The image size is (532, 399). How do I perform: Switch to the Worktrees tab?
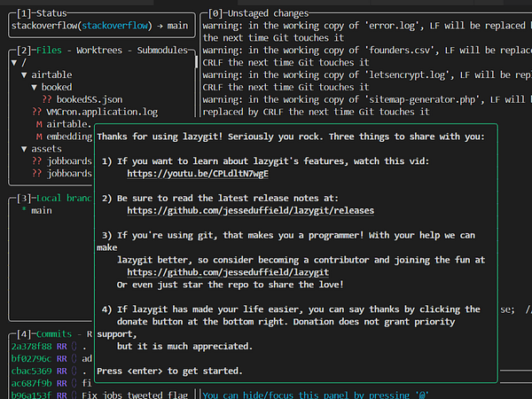(x=98, y=51)
